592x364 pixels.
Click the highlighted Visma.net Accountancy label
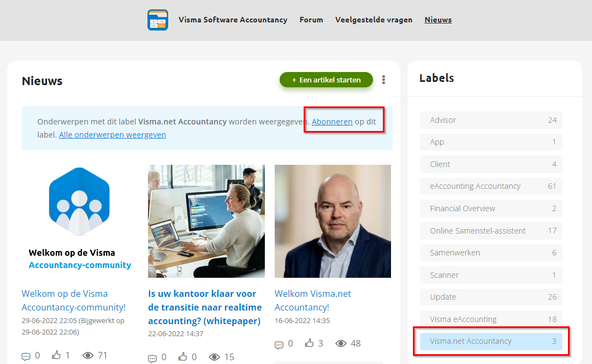[x=491, y=341]
